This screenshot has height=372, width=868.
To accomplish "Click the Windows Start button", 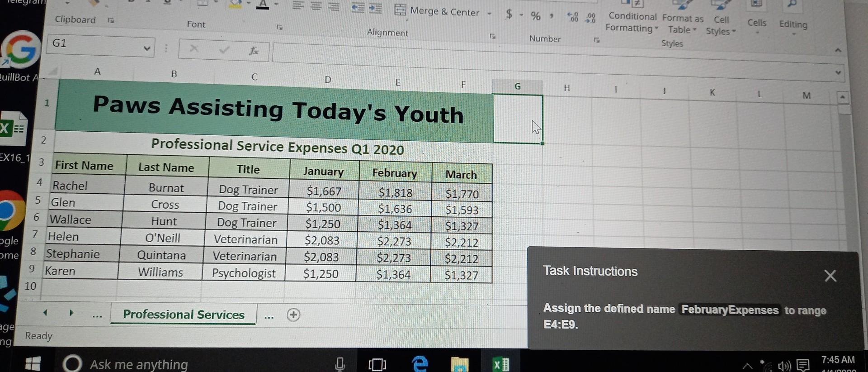I will (x=33, y=363).
